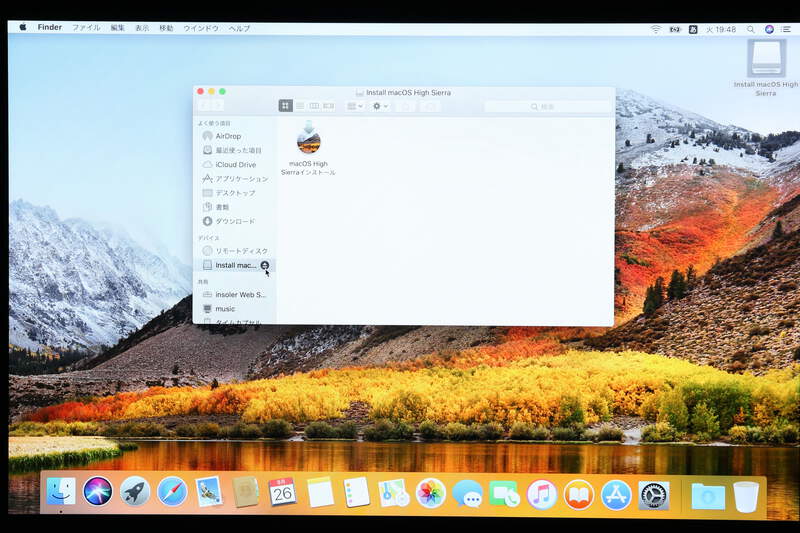Screen dimensions: 800x533
Task: Open Mail stamp icon in Dock
Action: pyautogui.click(x=209, y=492)
